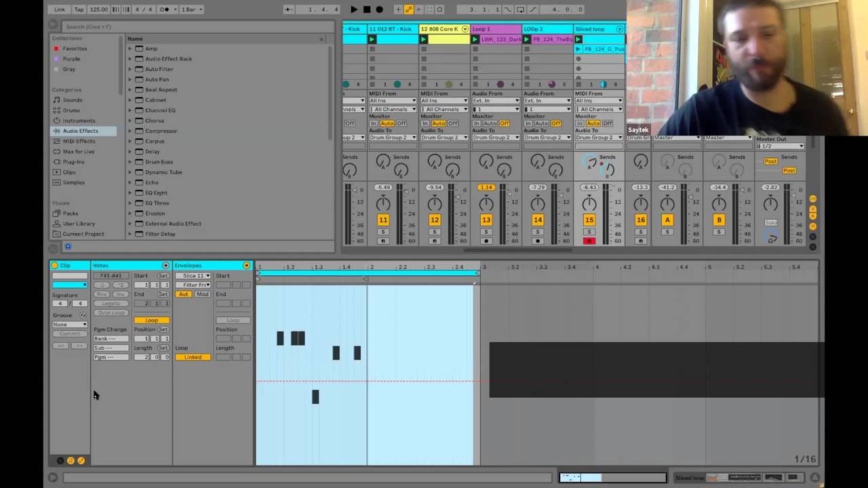Select MIDI Effects category
Screen dimensions: 868x488
tap(79, 141)
